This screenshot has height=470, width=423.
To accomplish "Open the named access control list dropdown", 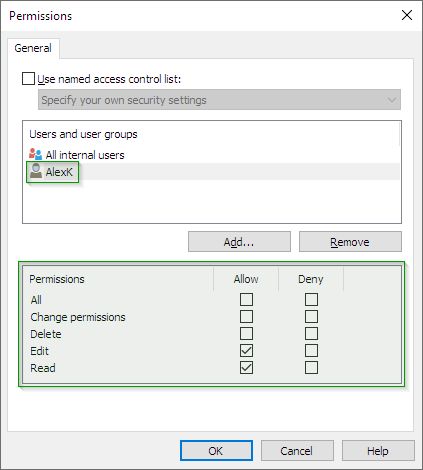I will point(219,100).
